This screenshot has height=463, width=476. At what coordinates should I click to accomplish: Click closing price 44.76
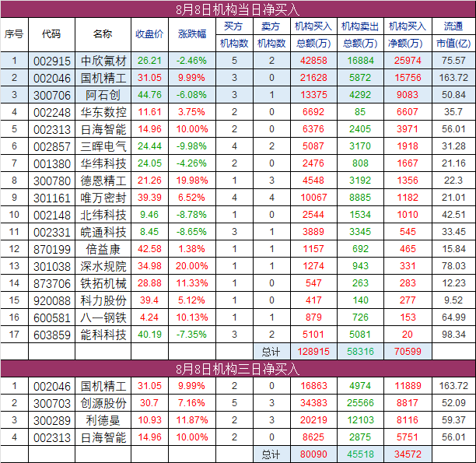click(x=149, y=95)
